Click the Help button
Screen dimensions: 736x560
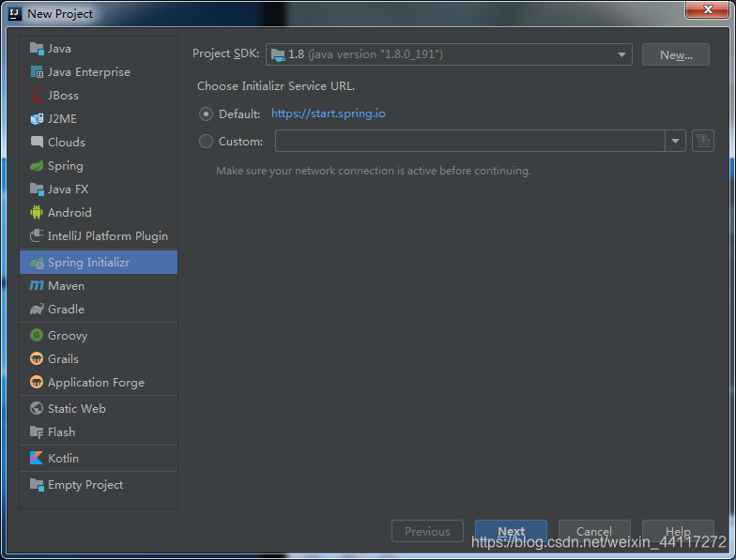click(x=678, y=531)
